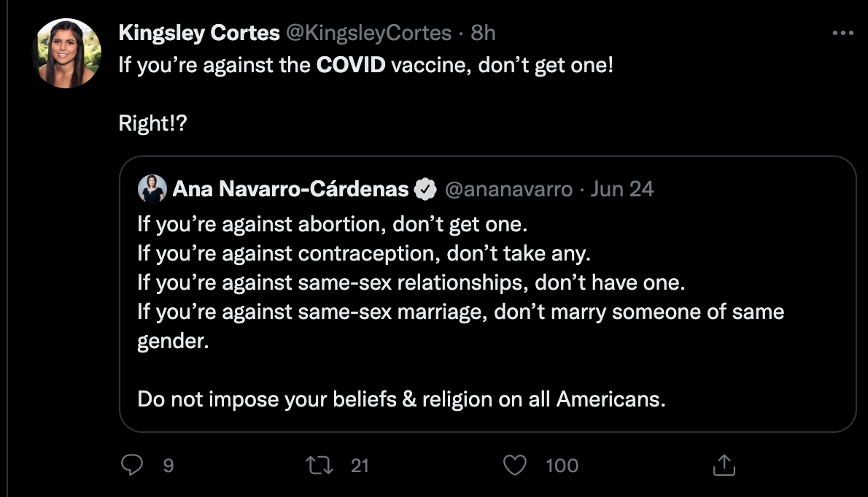Click the bold COVID word in tweet

(x=351, y=66)
